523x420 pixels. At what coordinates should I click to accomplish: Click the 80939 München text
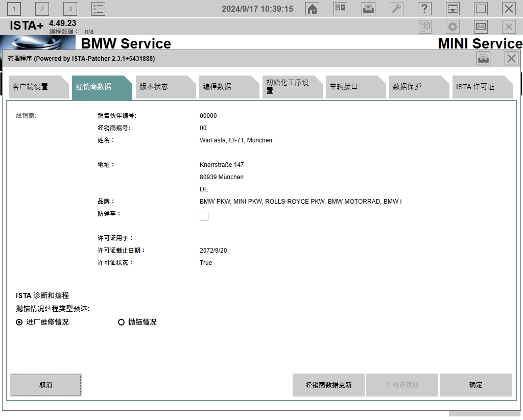point(222,177)
